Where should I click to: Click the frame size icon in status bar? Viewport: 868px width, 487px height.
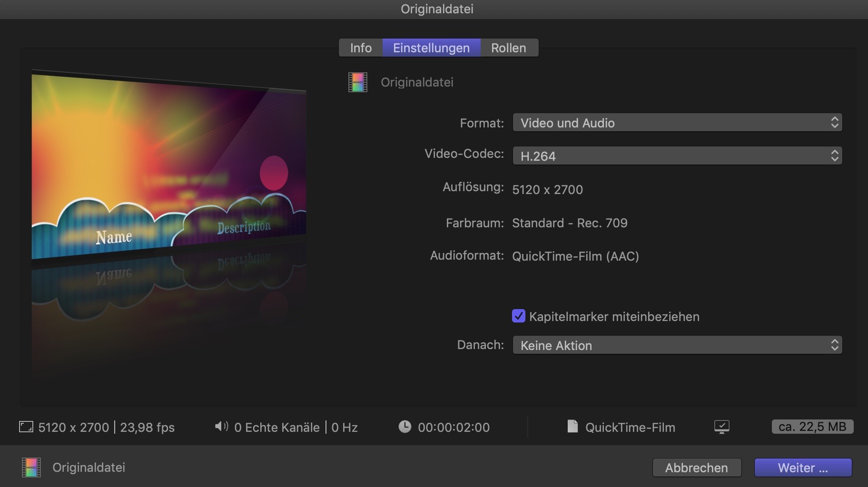coord(26,427)
